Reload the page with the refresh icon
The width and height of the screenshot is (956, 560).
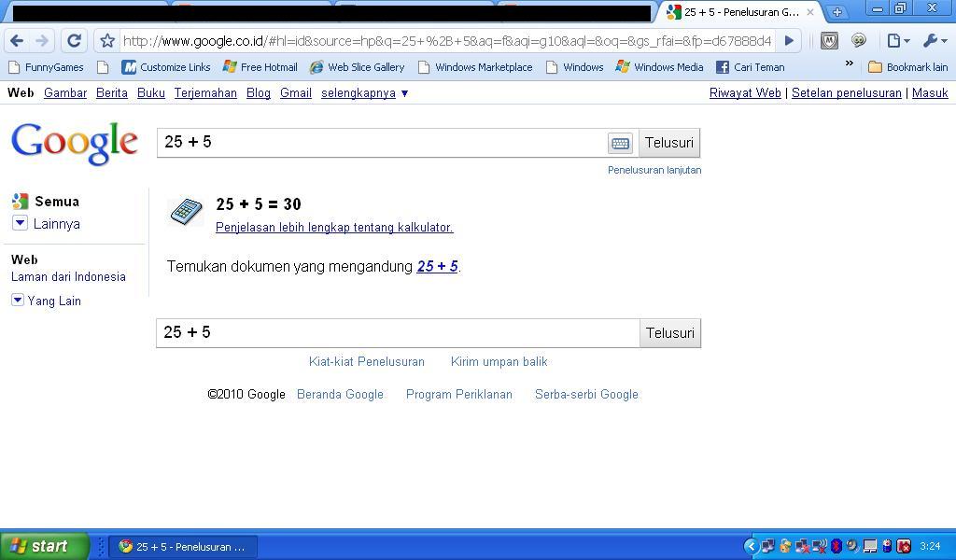[x=75, y=41]
